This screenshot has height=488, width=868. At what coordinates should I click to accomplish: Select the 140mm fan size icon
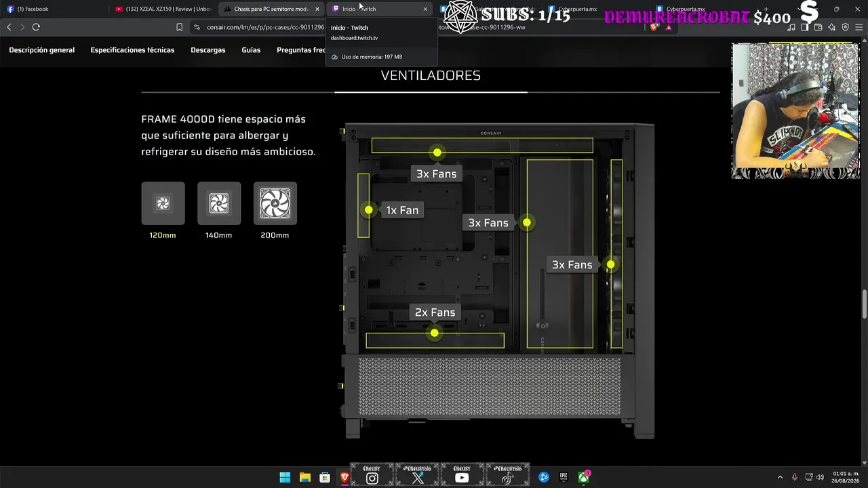219,203
